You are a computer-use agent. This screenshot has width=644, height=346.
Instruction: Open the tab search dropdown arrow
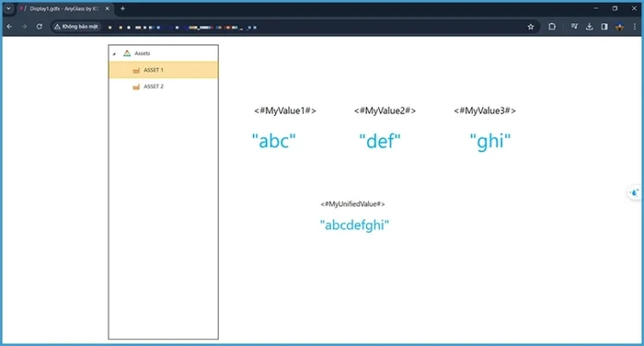(9, 8)
